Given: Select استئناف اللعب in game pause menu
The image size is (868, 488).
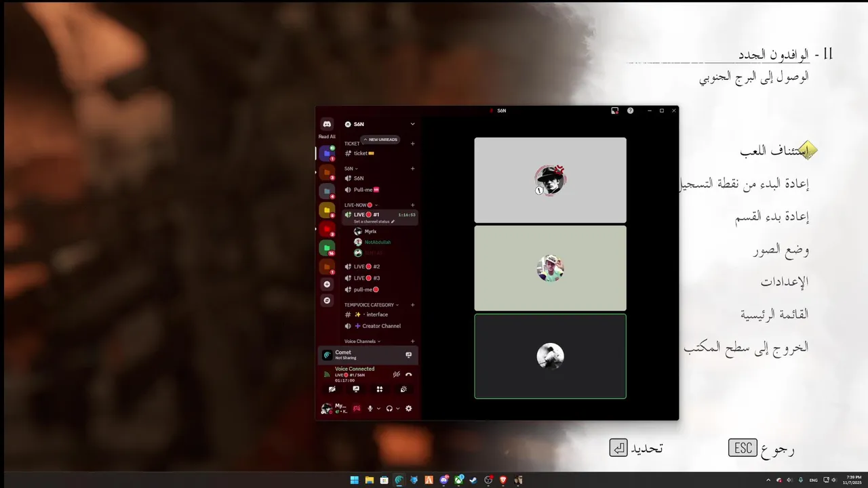Looking at the screenshot, I should [x=774, y=150].
